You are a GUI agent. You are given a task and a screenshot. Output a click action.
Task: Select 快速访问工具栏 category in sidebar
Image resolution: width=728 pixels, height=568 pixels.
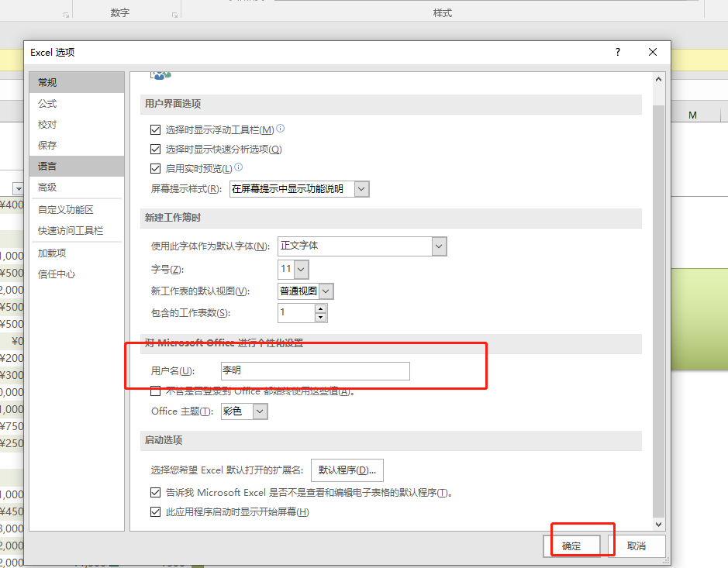[77, 231]
